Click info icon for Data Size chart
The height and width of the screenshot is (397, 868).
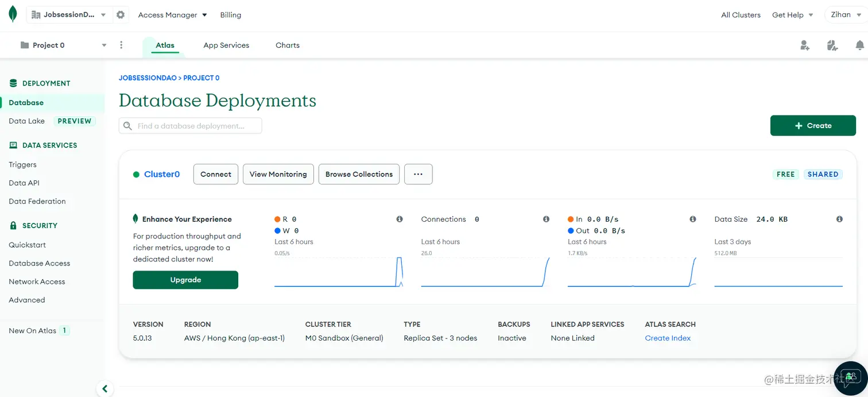click(839, 219)
